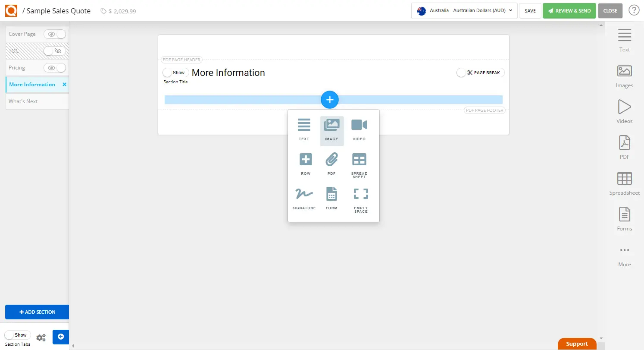644x350 pixels.
Task: Insert a Signature block
Action: [304, 198]
